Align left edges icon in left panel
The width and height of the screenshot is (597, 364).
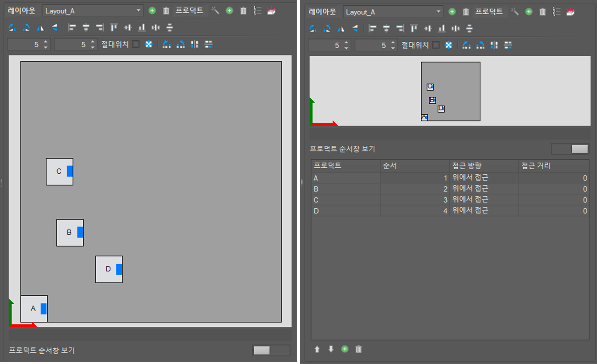[x=72, y=28]
